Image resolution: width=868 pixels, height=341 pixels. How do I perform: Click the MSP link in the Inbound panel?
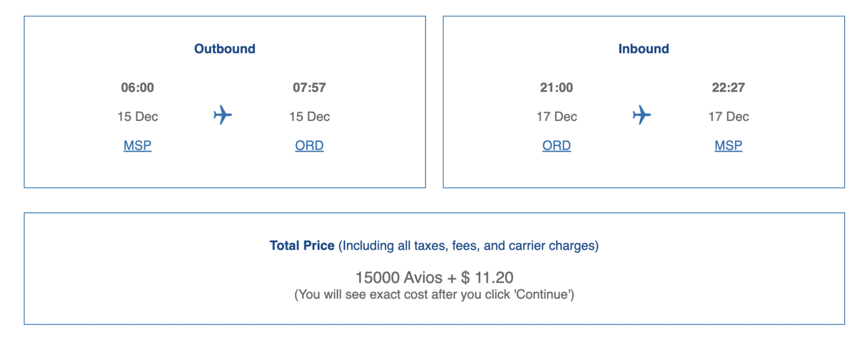tap(728, 145)
